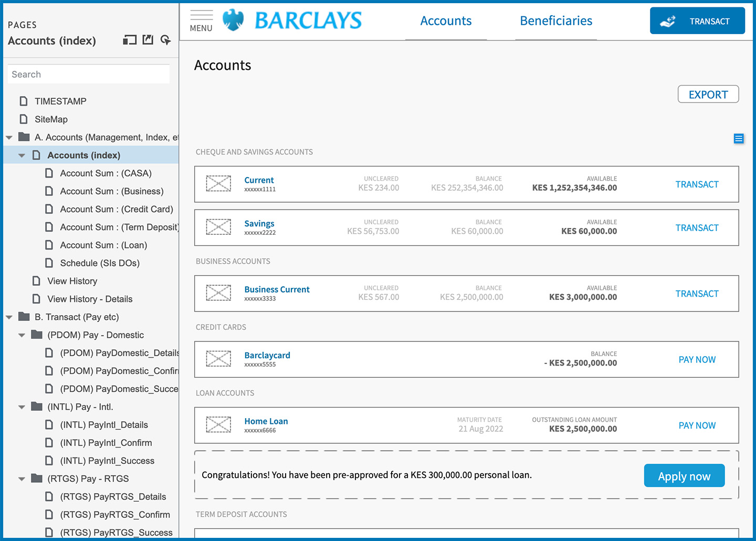The width and height of the screenshot is (756, 541).
Task: Click the Barclays eagle logo
Action: (x=233, y=20)
